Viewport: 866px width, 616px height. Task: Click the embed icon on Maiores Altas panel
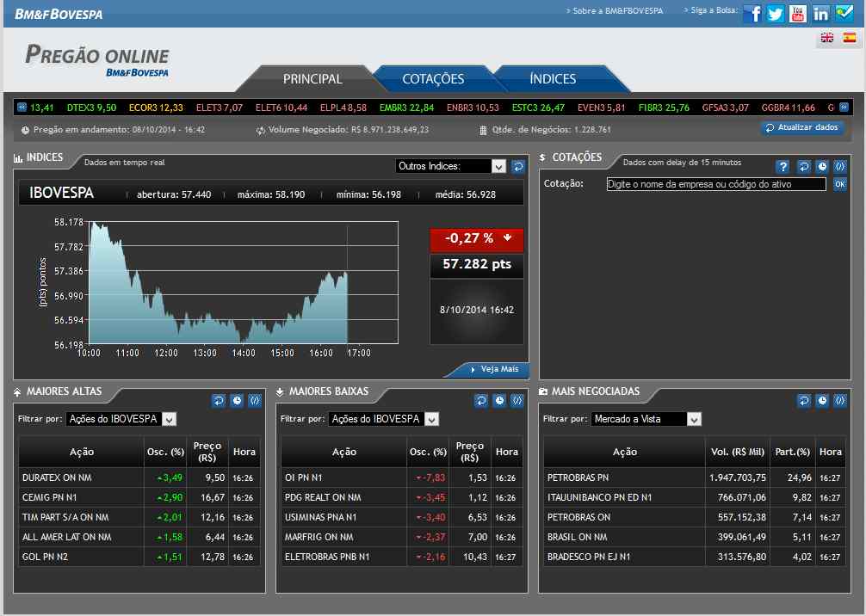(255, 399)
